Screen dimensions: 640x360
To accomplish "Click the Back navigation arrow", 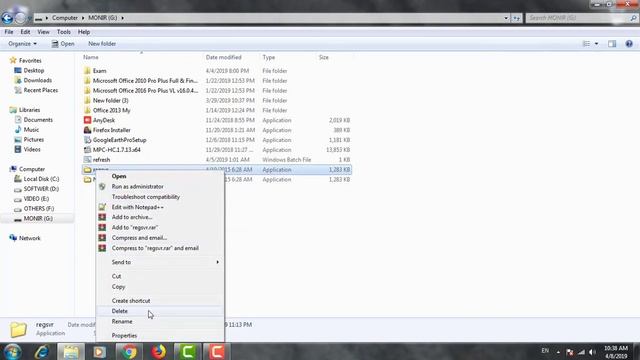I will (7, 18).
